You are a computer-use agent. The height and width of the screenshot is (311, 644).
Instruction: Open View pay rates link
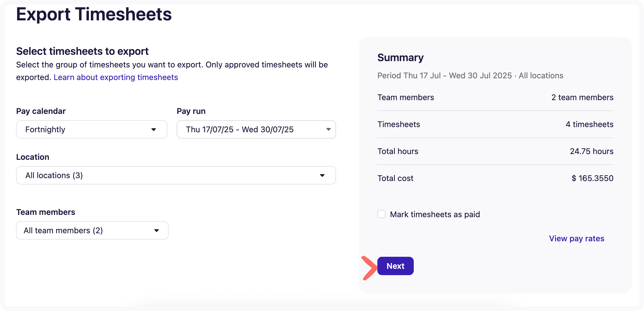pyautogui.click(x=576, y=238)
